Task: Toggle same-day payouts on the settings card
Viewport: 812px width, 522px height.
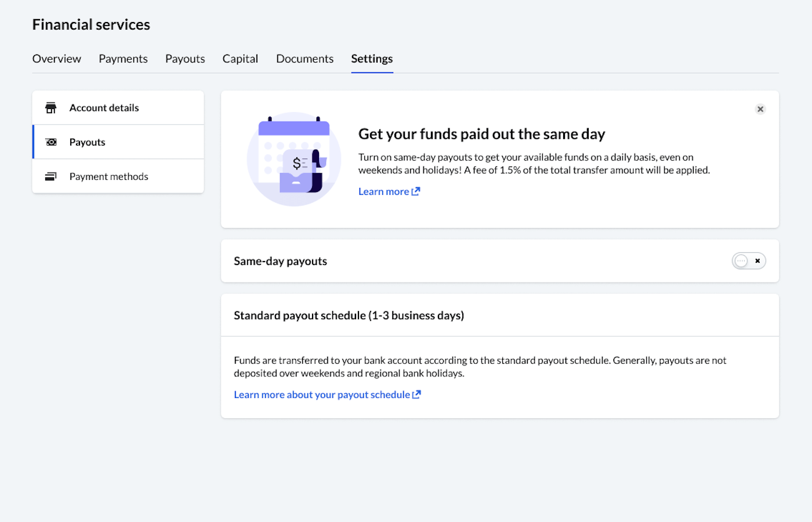Action: click(749, 260)
